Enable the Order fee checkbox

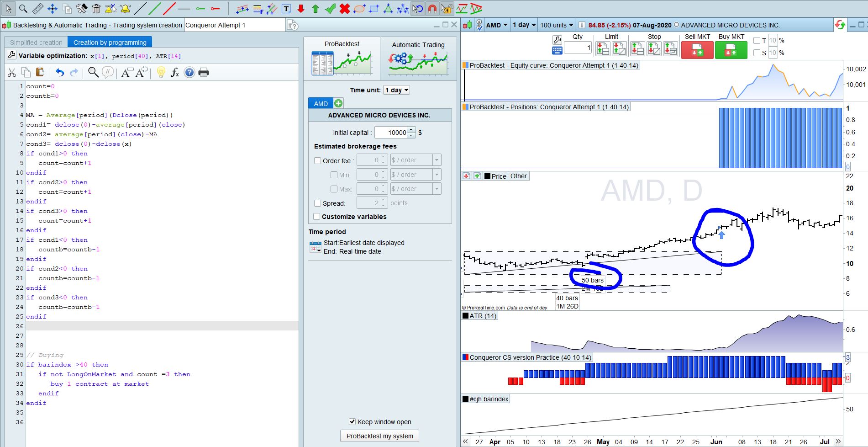click(x=318, y=160)
